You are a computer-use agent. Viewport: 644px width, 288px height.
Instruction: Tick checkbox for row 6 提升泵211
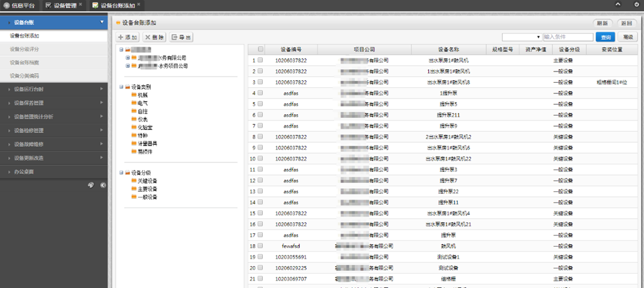point(260,115)
